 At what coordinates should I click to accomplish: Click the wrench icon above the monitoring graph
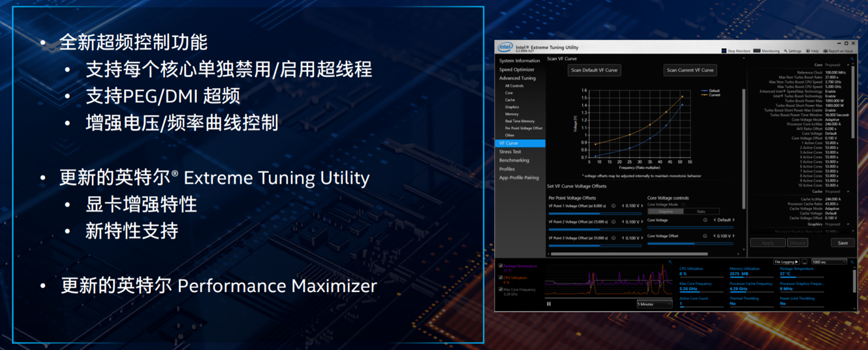tap(670, 262)
